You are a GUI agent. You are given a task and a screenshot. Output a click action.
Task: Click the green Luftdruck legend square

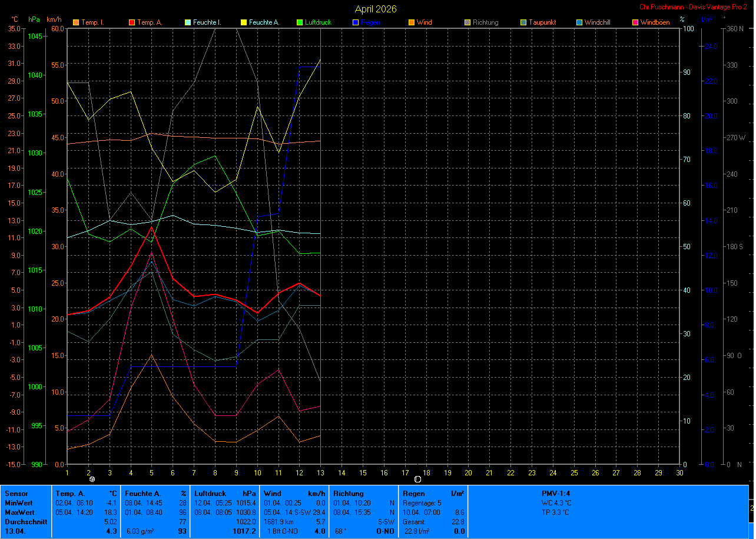point(300,22)
